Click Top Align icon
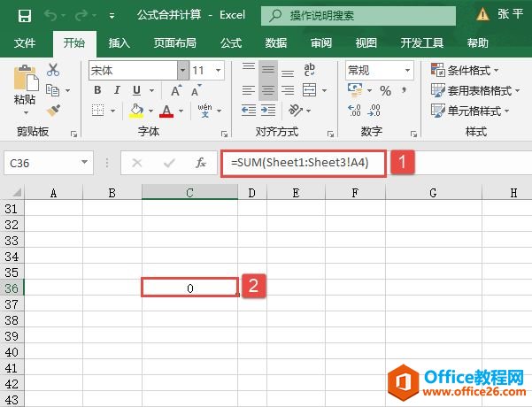532x407 pixels. [249, 66]
